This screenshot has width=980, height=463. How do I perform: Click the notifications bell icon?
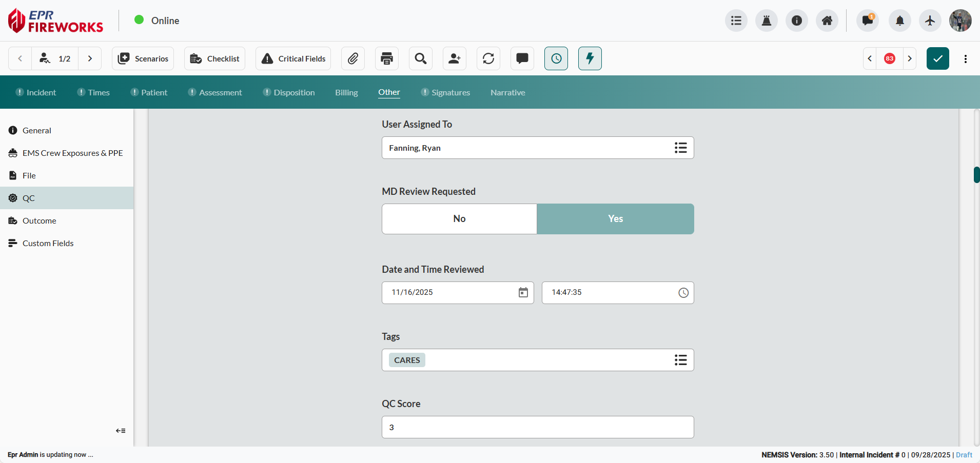click(x=899, y=21)
